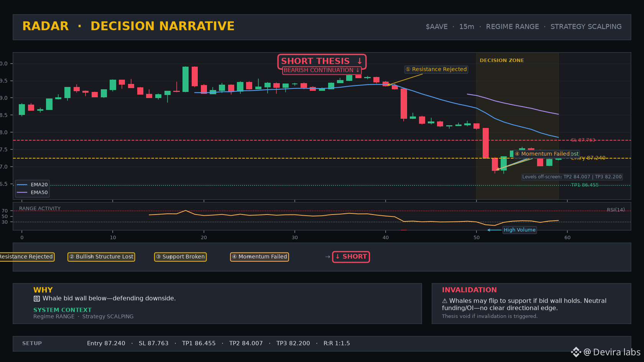Click the Momentum Failed annotation on the chart
The image size is (644, 362).
point(542,154)
